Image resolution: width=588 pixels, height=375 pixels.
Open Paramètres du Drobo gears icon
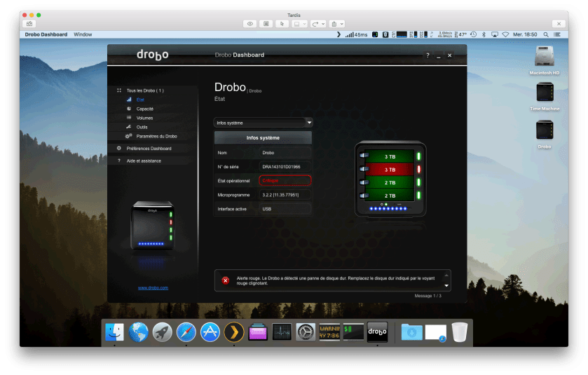pyautogui.click(x=129, y=136)
